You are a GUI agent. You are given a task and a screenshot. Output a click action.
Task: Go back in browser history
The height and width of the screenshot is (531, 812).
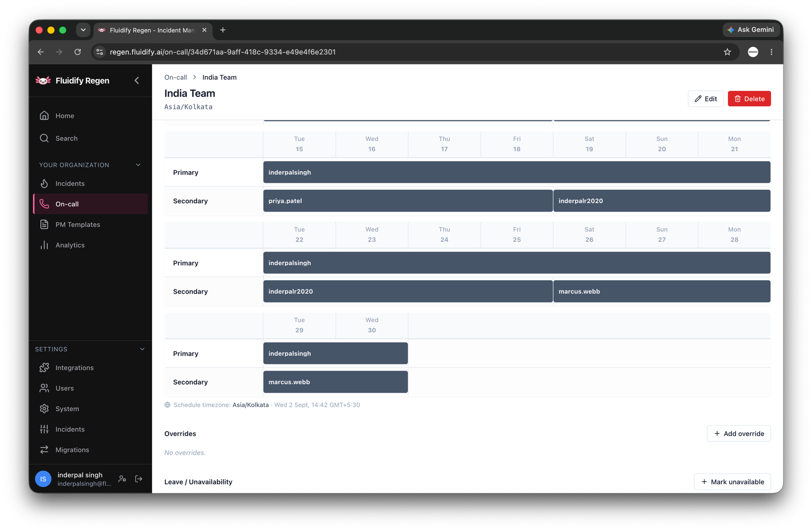41,52
